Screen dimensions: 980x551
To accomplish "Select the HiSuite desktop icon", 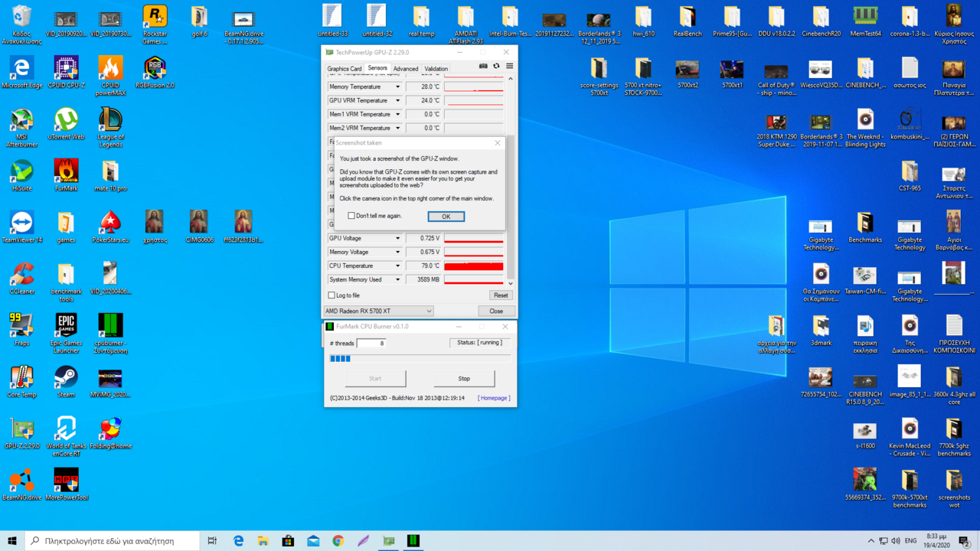I will tap(21, 175).
